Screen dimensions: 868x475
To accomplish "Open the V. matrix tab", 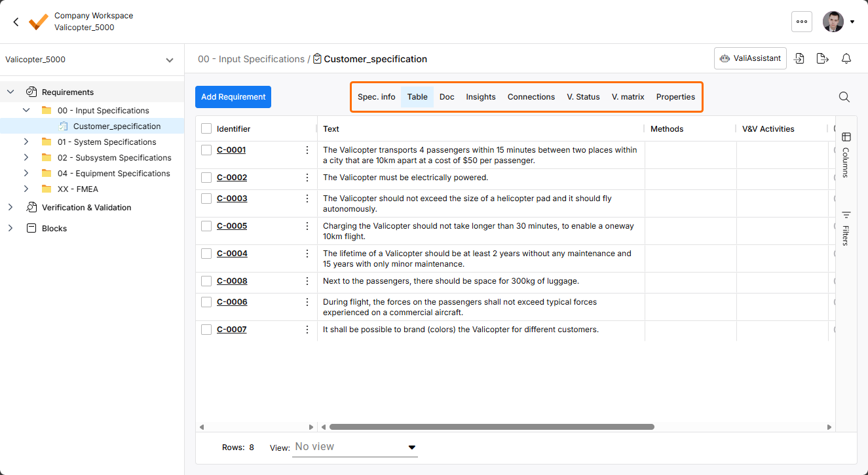I will pos(628,97).
